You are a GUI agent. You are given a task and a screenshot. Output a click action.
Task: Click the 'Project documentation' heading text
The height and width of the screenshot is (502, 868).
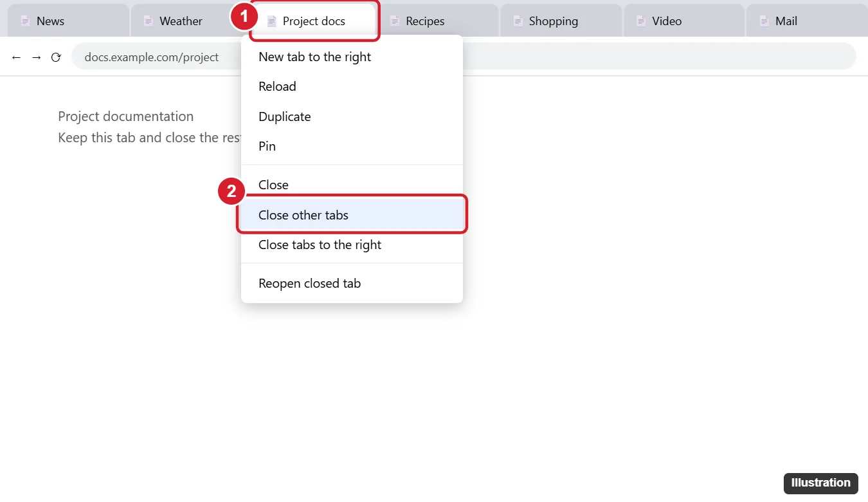(x=125, y=116)
